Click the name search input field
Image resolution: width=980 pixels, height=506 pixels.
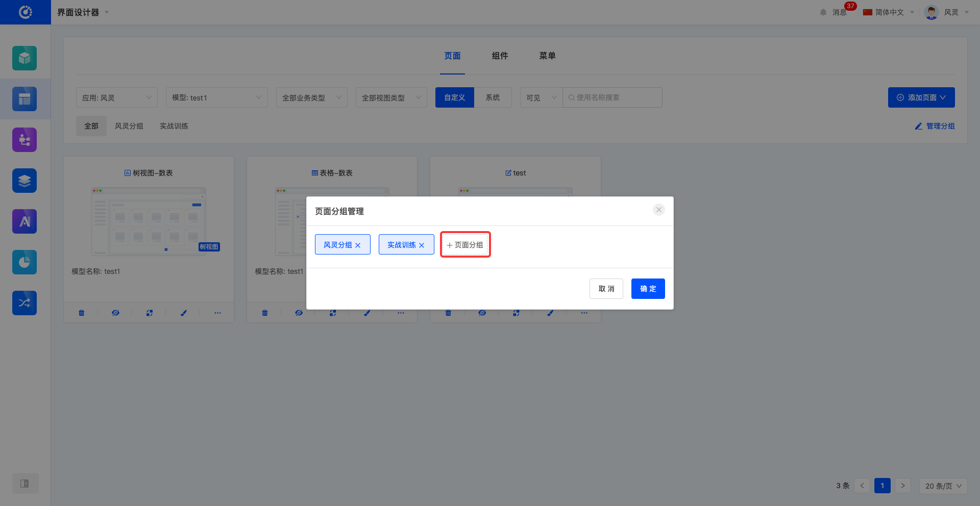pos(615,97)
